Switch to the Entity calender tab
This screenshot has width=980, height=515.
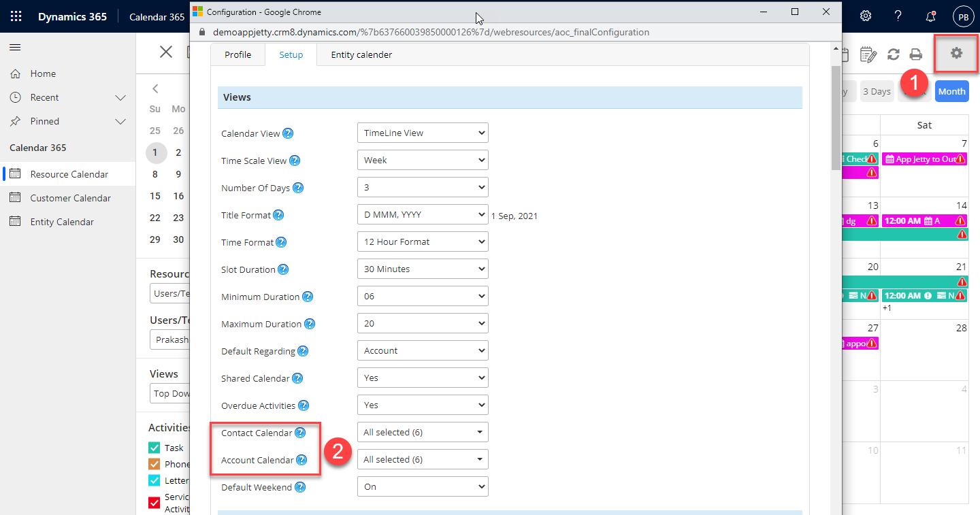(361, 54)
